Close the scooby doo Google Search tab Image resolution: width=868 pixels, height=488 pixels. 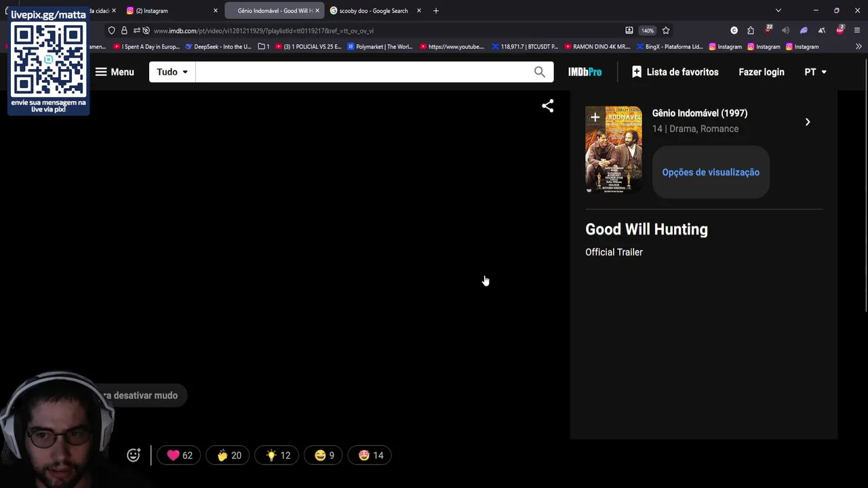click(418, 11)
